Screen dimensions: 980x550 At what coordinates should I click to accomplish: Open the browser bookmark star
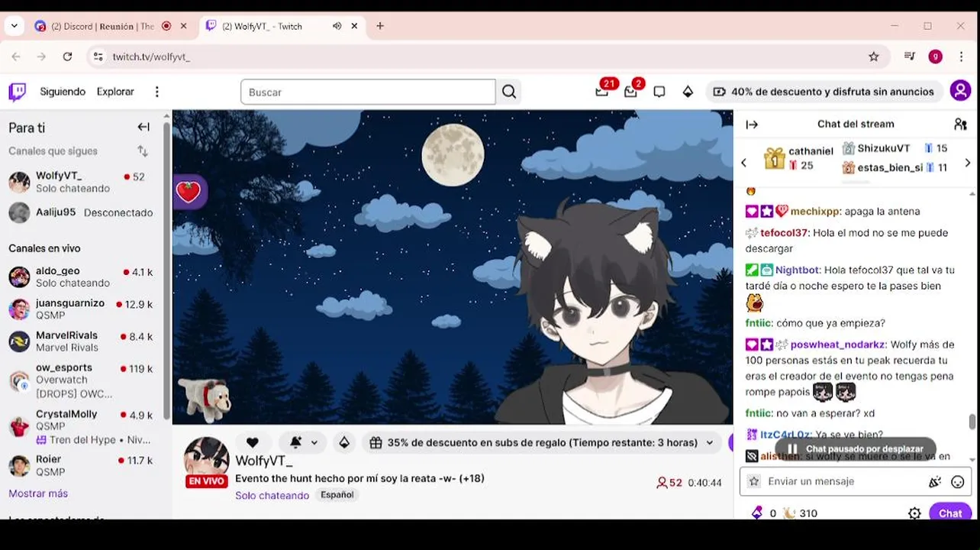pyautogui.click(x=874, y=57)
